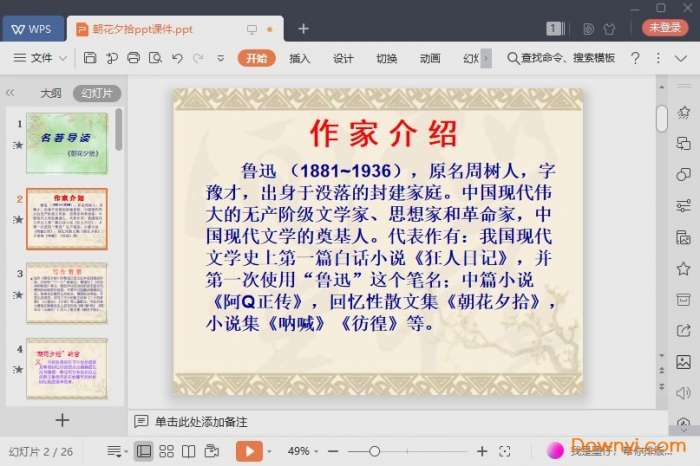Open the 49% zoom level dropdown
Viewport: 700px width, 466px height.
pyautogui.click(x=303, y=451)
